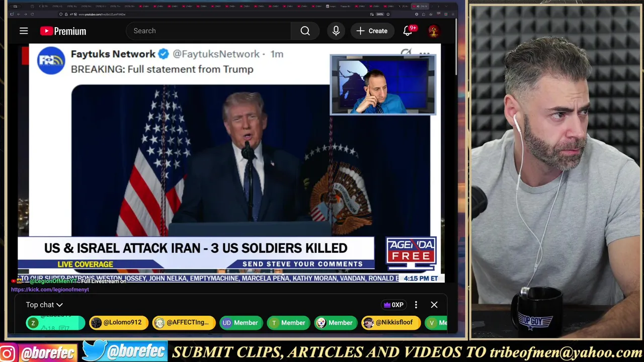Close the live chat panel
Screen dimensions: 644x362
pos(434,305)
